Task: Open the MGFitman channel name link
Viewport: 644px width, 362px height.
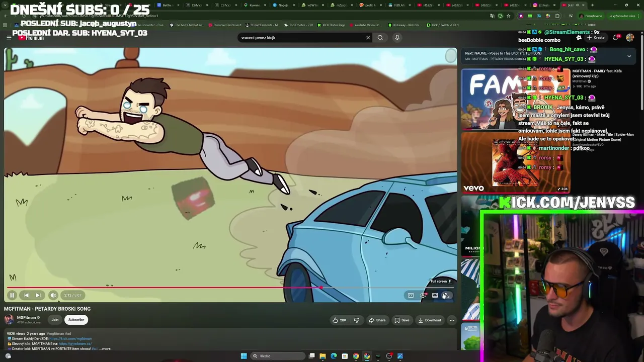Action: pyautogui.click(x=27, y=318)
